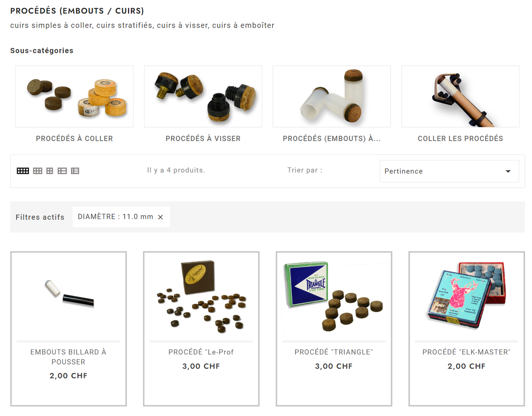The image size is (532, 416).
Task: Click the sort dropdown arrow
Action: (508, 171)
